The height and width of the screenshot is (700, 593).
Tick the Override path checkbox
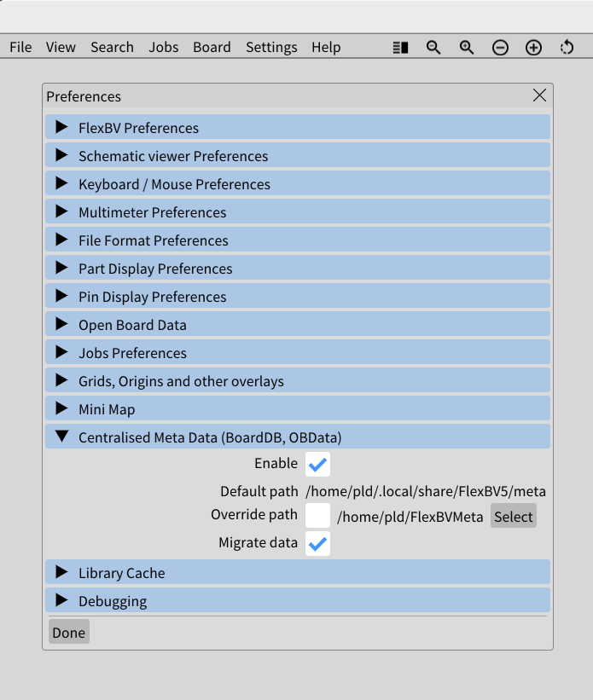[x=317, y=515]
